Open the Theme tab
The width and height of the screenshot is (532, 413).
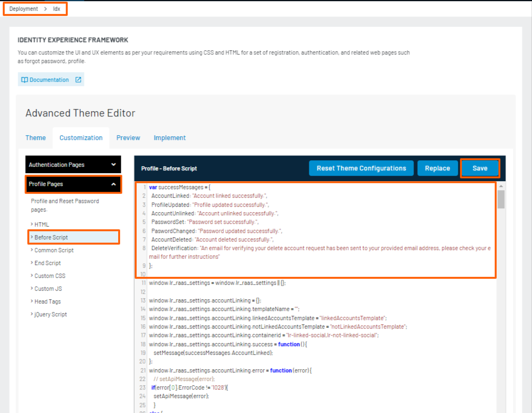point(36,138)
